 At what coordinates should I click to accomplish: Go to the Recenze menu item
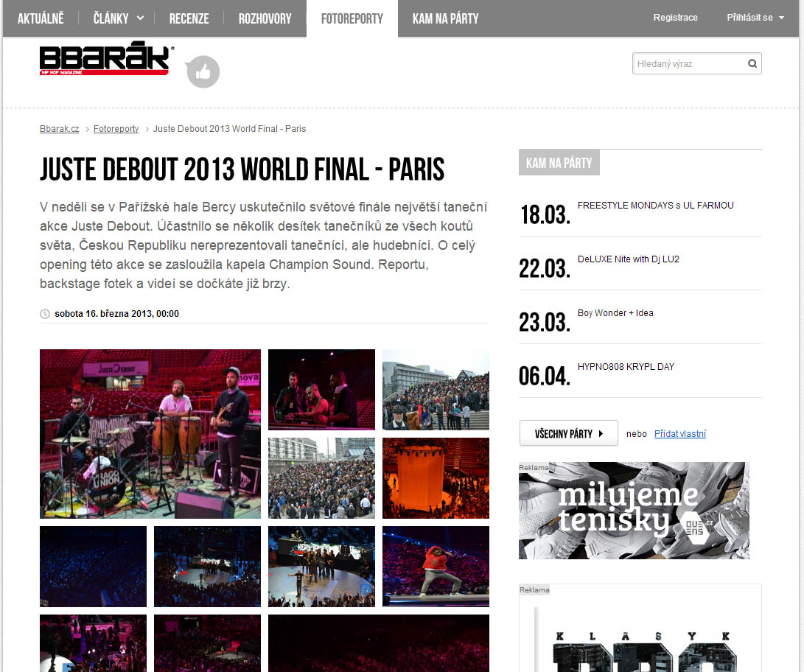189,18
